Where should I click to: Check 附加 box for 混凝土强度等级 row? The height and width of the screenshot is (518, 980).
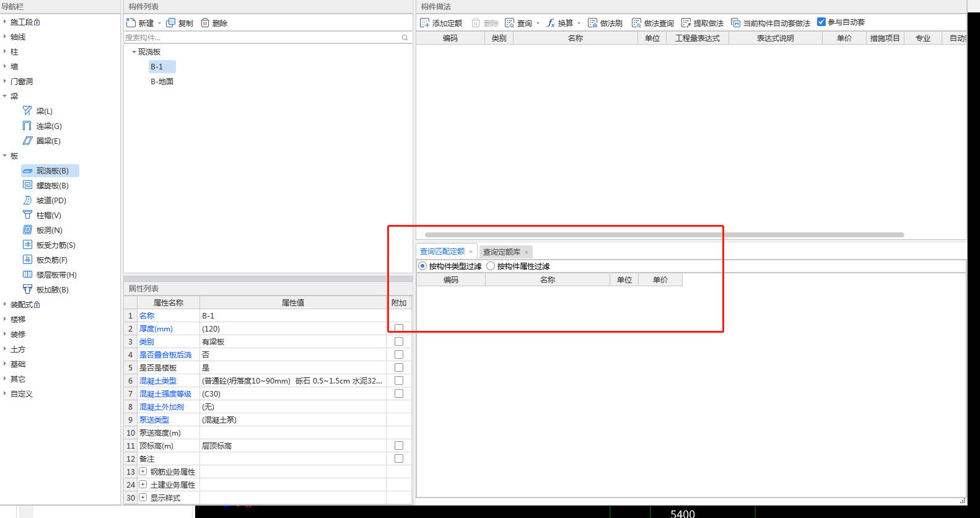(x=399, y=393)
